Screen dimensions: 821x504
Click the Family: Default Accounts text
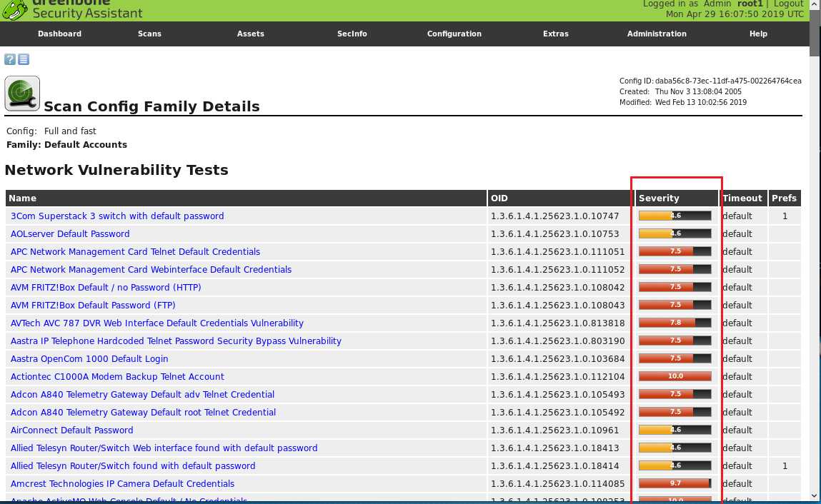pyautogui.click(x=66, y=144)
